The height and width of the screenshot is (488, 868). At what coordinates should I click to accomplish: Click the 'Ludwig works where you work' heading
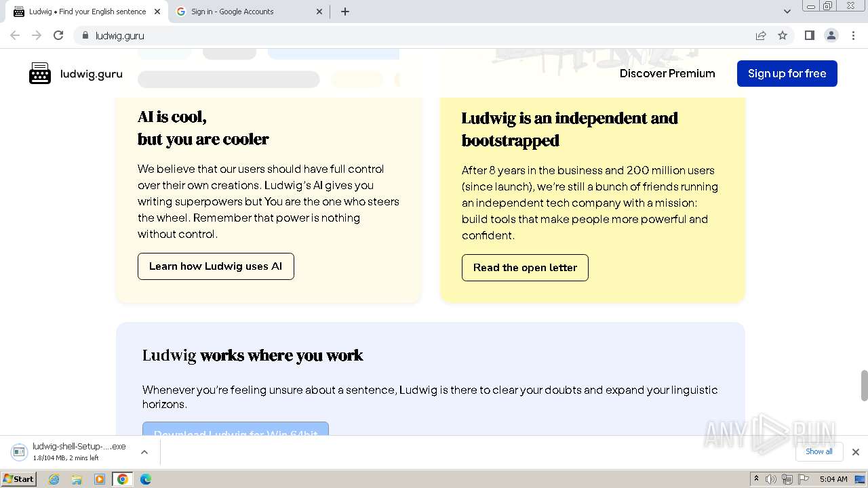(x=253, y=355)
